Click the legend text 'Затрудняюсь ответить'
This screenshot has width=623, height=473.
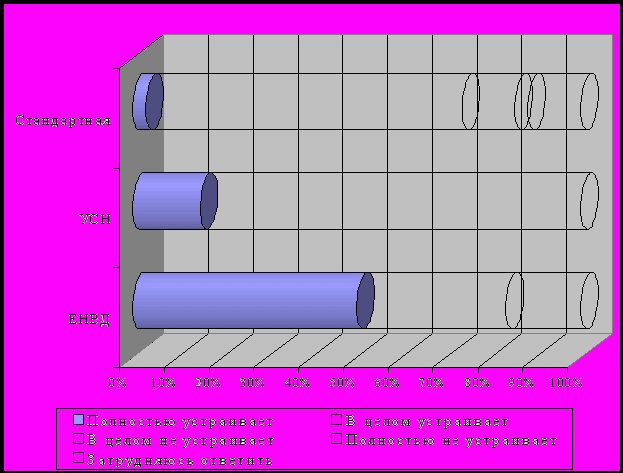180,460
